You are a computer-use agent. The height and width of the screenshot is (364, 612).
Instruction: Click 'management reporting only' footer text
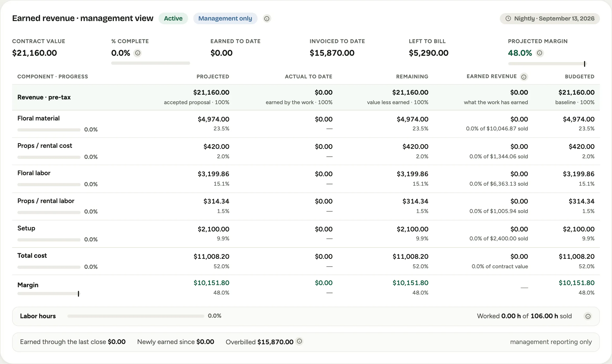[551, 342]
